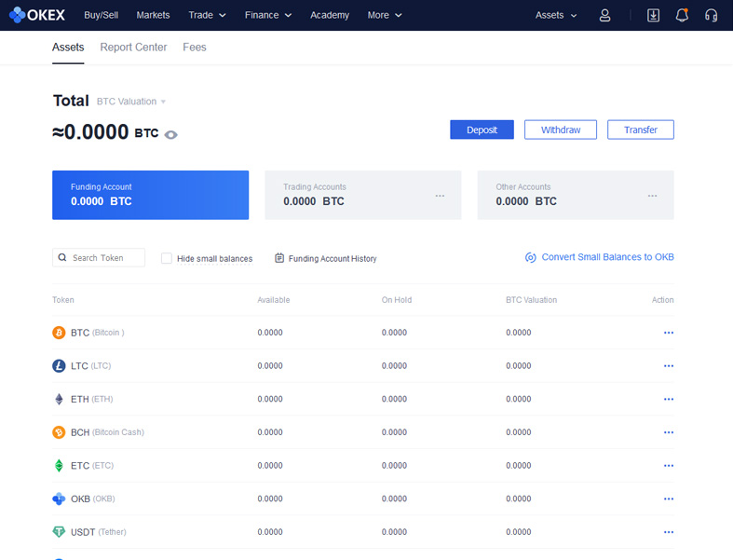Click the LTC coin icon

pos(59,366)
